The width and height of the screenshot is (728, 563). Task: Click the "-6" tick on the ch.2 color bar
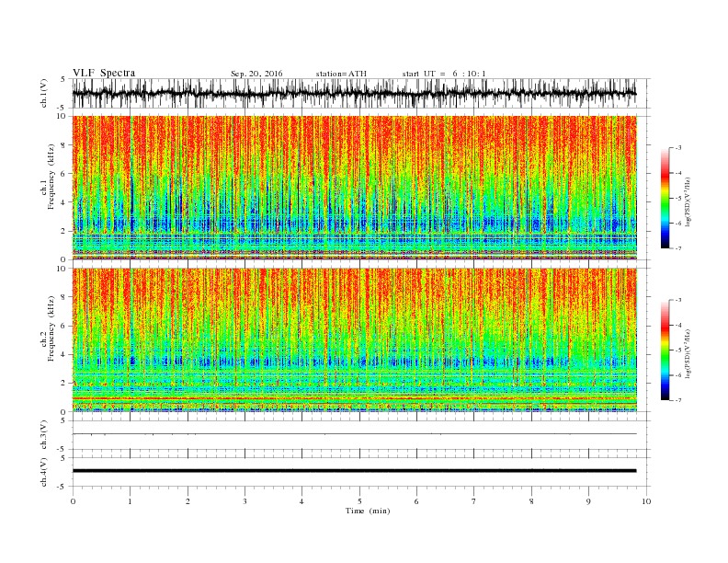(677, 375)
